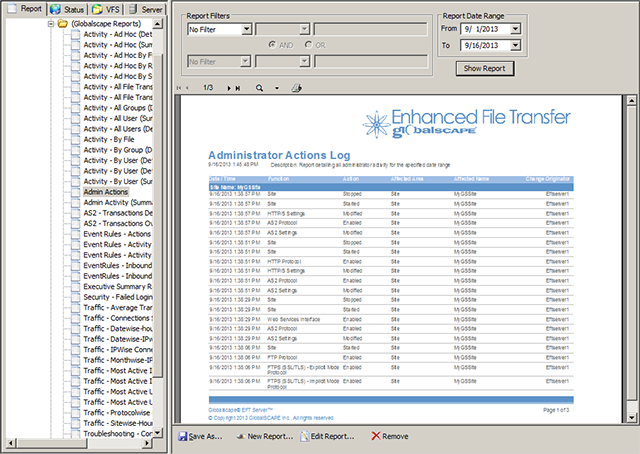Viewport: 640px width, 454px height.
Task: Open Executive Summary report item
Action: pos(118,287)
